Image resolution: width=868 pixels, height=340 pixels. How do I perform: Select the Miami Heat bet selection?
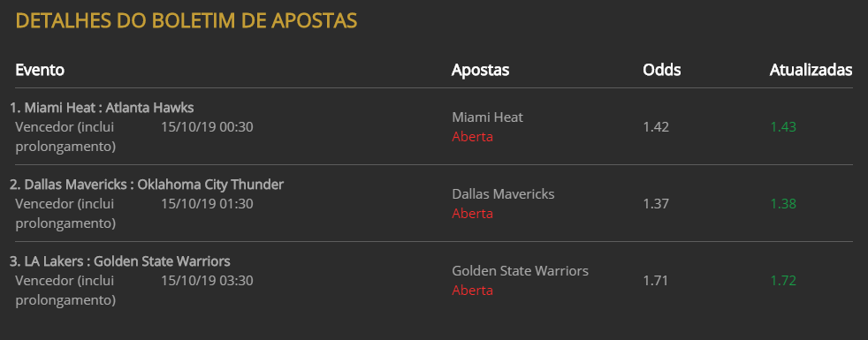(487, 117)
